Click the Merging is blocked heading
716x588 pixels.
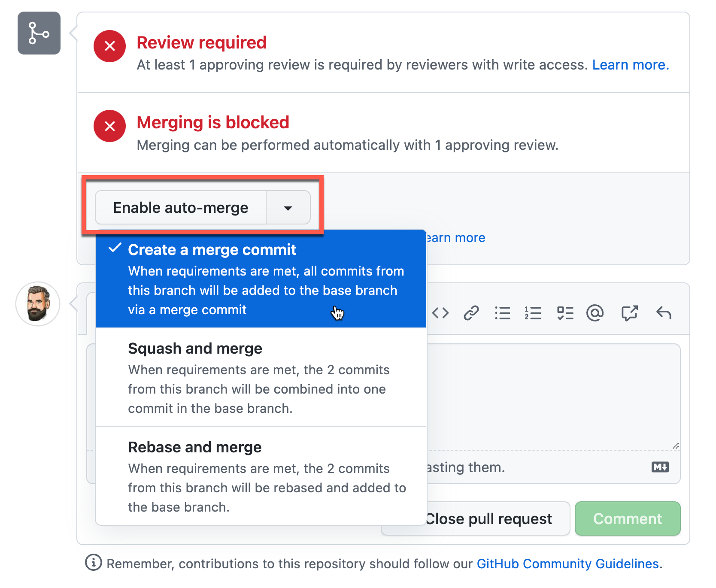(213, 122)
